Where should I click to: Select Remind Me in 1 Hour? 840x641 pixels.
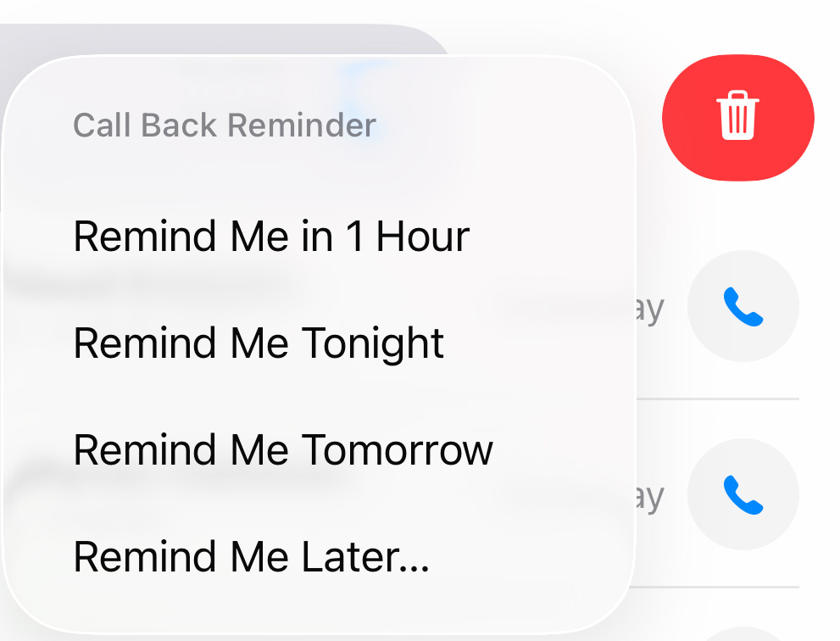pyautogui.click(x=271, y=237)
